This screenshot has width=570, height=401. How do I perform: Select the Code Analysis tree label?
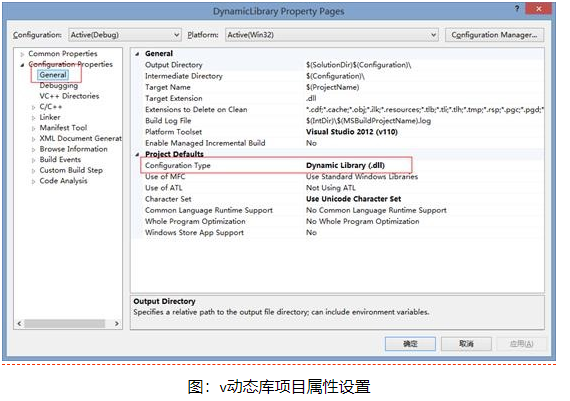pos(63,181)
